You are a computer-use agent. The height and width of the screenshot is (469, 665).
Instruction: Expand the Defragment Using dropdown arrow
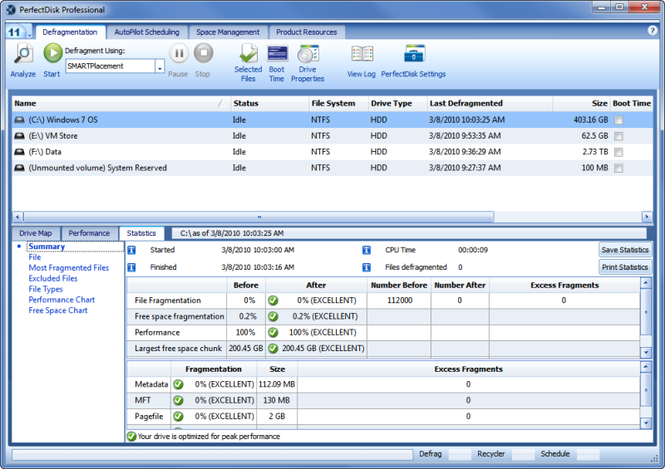160,67
